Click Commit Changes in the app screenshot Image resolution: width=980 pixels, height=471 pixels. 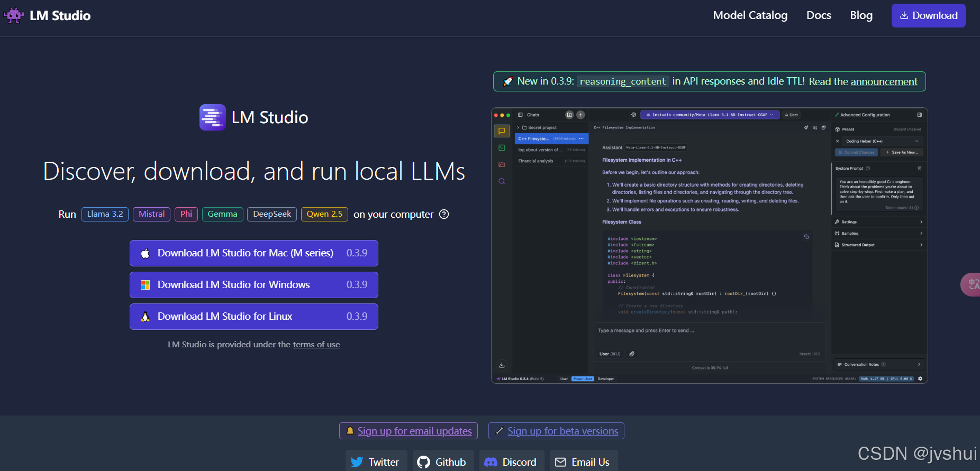[x=856, y=152]
